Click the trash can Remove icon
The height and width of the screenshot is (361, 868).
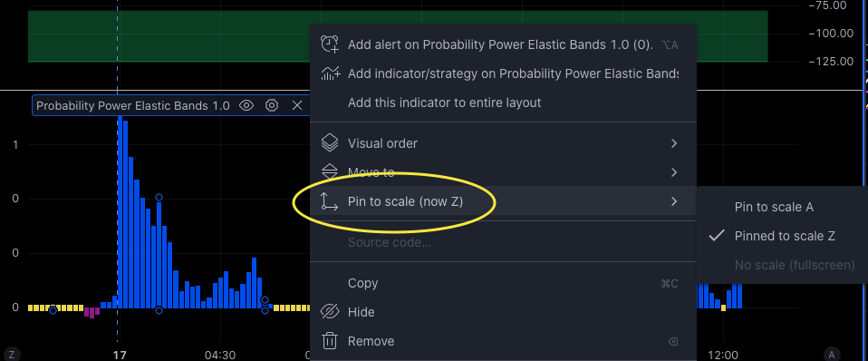(x=330, y=341)
